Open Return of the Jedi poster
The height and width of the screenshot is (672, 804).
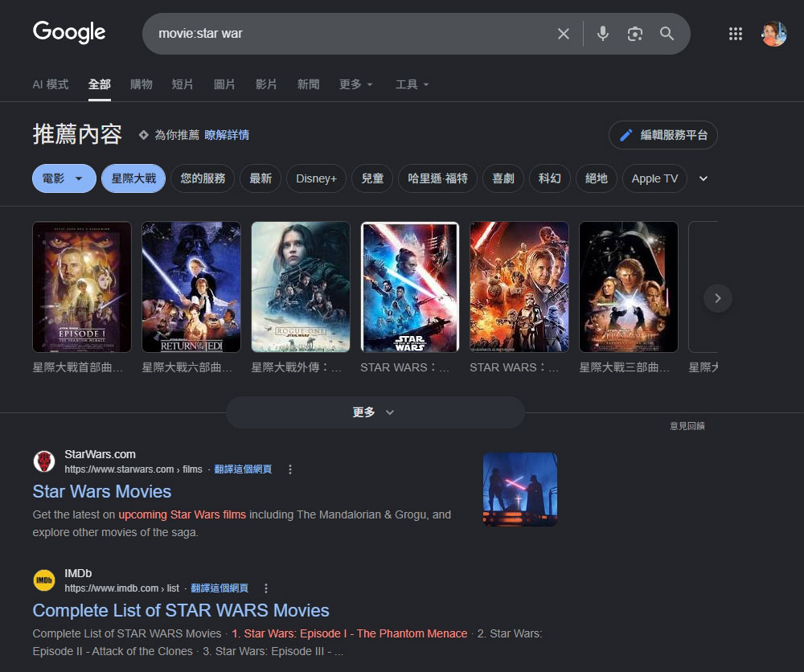[x=191, y=286]
